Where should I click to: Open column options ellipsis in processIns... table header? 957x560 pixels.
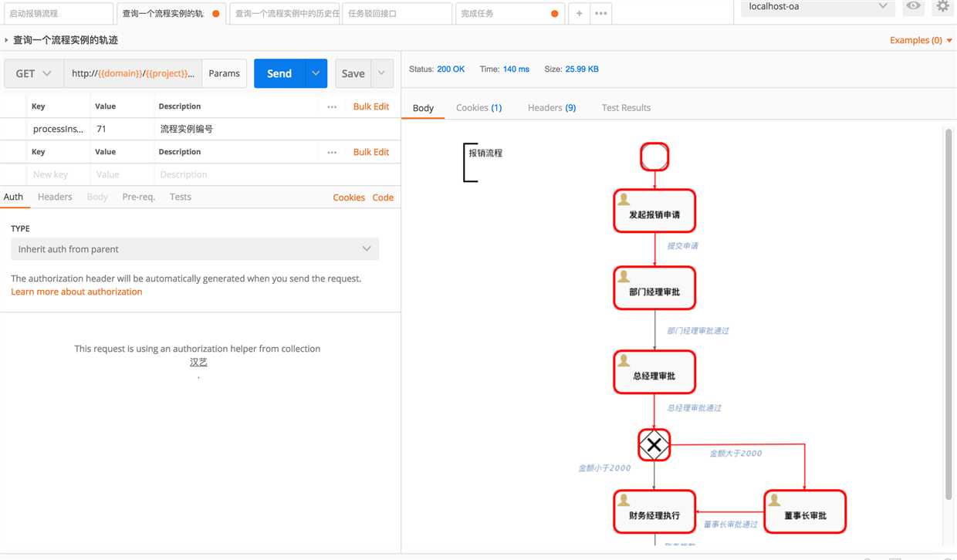(332, 106)
